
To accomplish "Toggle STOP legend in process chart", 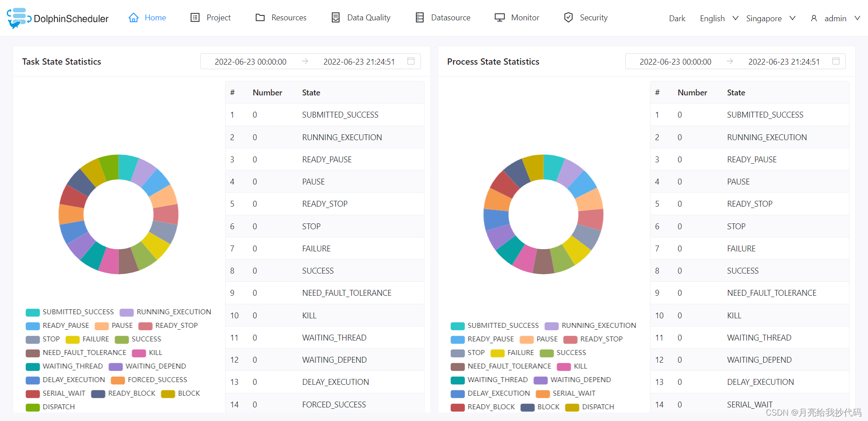I will tap(468, 353).
